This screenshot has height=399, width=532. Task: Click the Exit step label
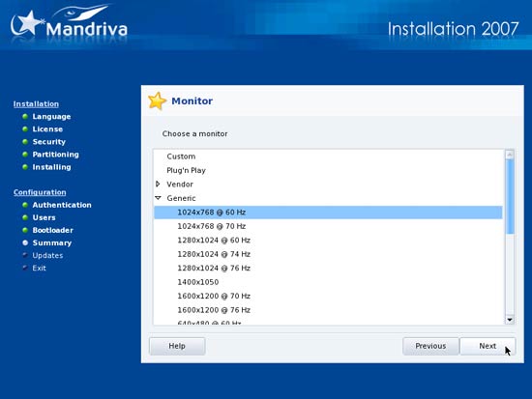[x=39, y=269]
